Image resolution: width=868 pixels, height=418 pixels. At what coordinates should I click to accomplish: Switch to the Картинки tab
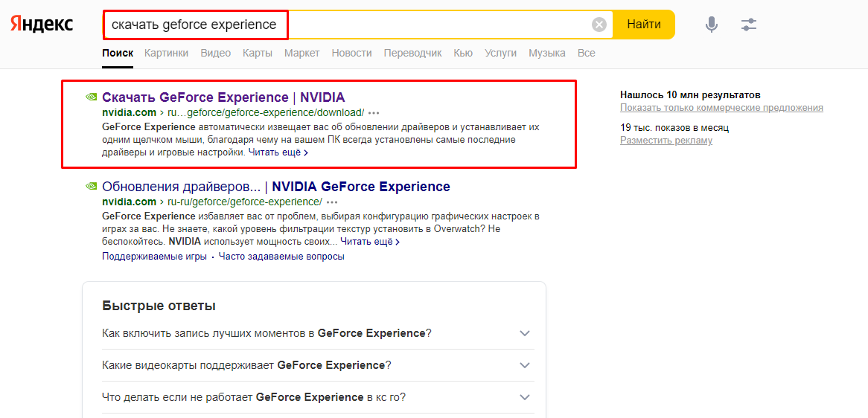click(x=166, y=53)
